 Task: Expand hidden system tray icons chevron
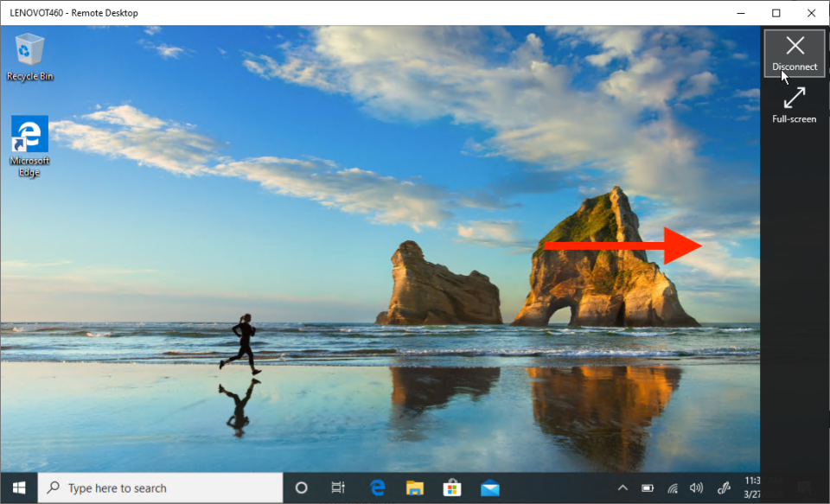623,488
